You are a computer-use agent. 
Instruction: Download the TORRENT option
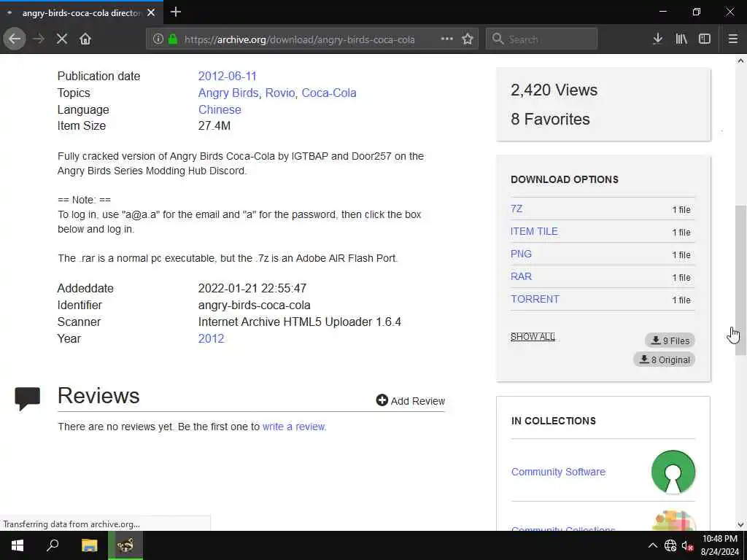tap(535, 299)
